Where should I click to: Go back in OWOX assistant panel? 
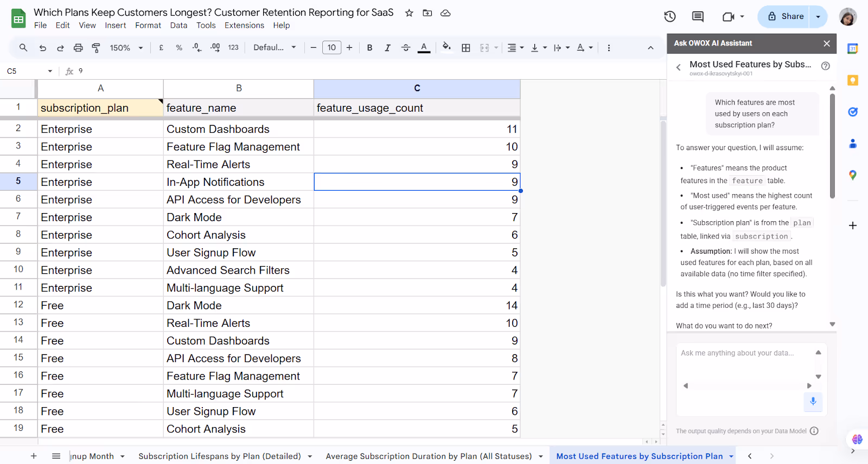pyautogui.click(x=678, y=67)
